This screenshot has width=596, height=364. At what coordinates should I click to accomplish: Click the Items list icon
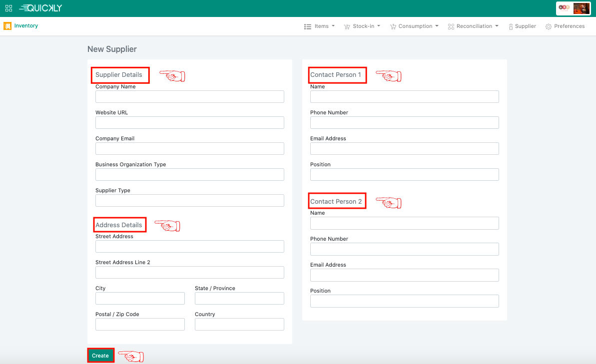308,26
